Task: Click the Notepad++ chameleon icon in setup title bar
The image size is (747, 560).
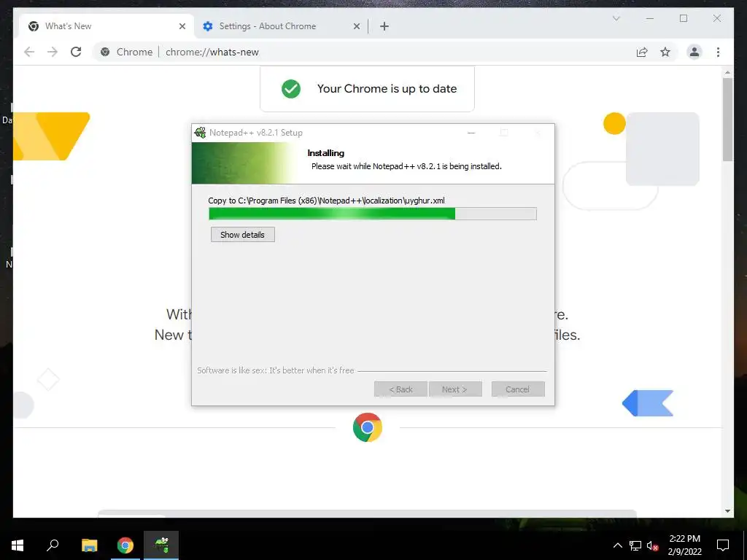Action: coord(201,133)
